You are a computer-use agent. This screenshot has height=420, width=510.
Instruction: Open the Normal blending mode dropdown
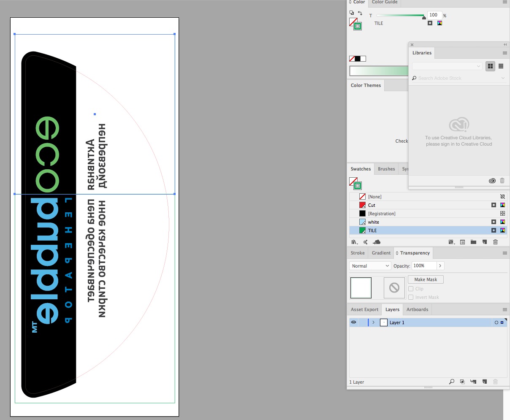pos(370,266)
